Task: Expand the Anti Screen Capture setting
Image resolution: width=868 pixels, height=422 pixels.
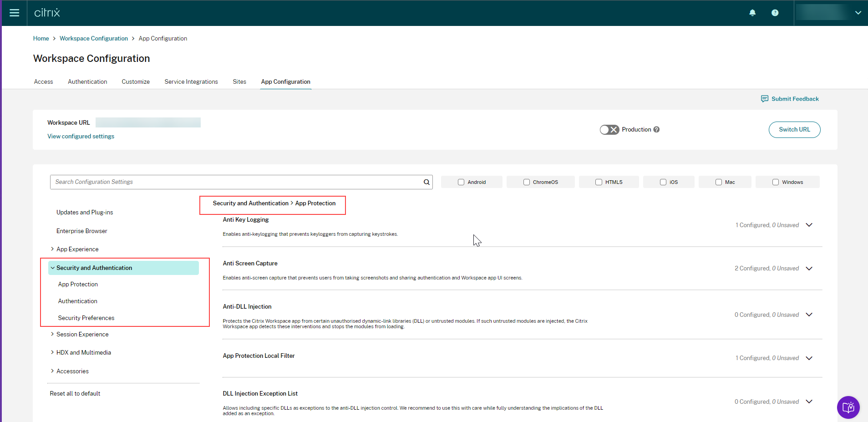Action: tap(809, 269)
